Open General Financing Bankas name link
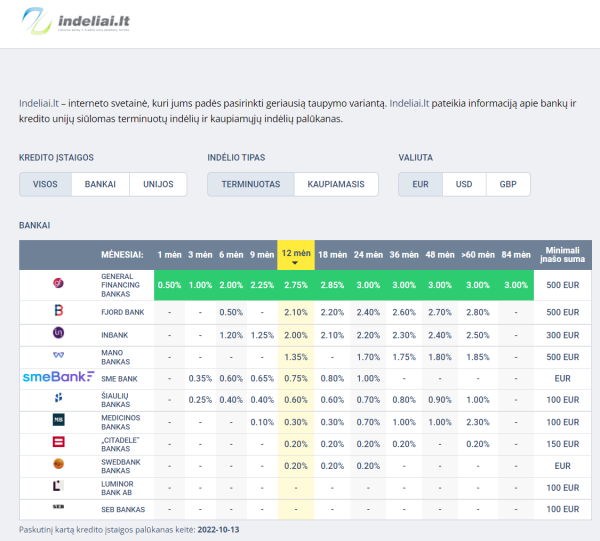 pos(121,285)
